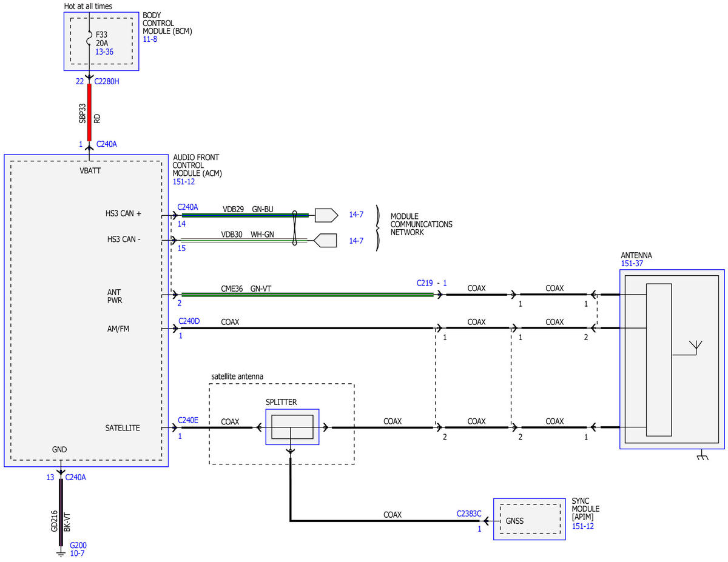Click the antenna chassis ground symbol

click(x=703, y=455)
